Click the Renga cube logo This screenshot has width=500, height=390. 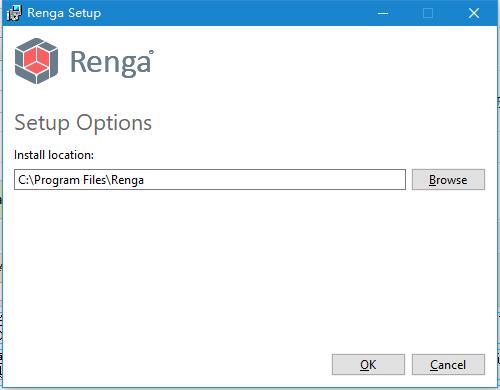[x=37, y=61]
